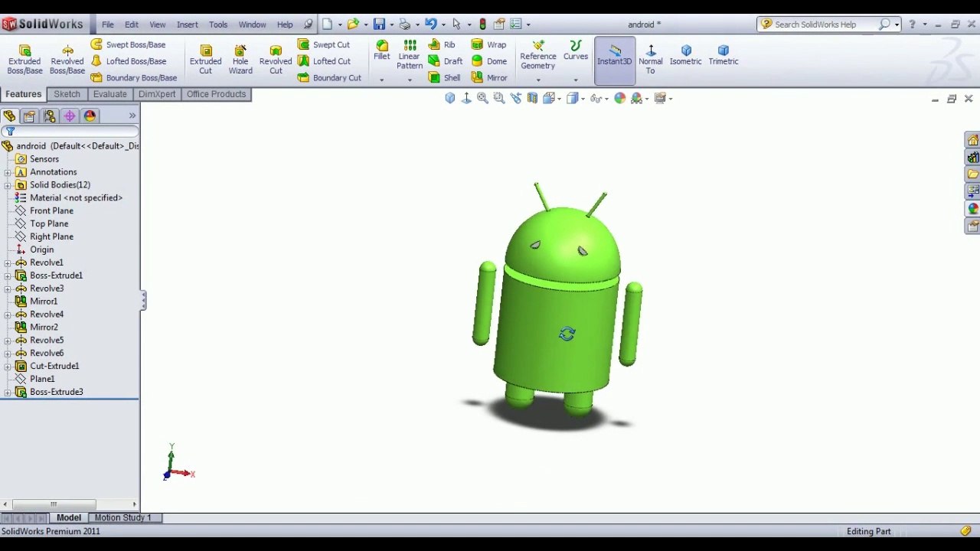Click the Rebuild traffic light icon
This screenshot has width=980, height=551.
tap(482, 24)
